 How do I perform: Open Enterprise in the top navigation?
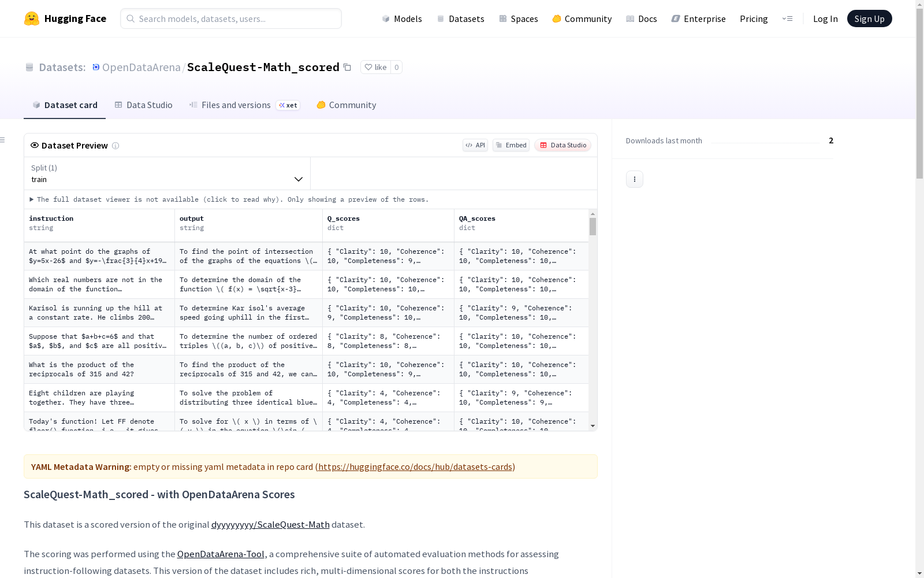(699, 18)
